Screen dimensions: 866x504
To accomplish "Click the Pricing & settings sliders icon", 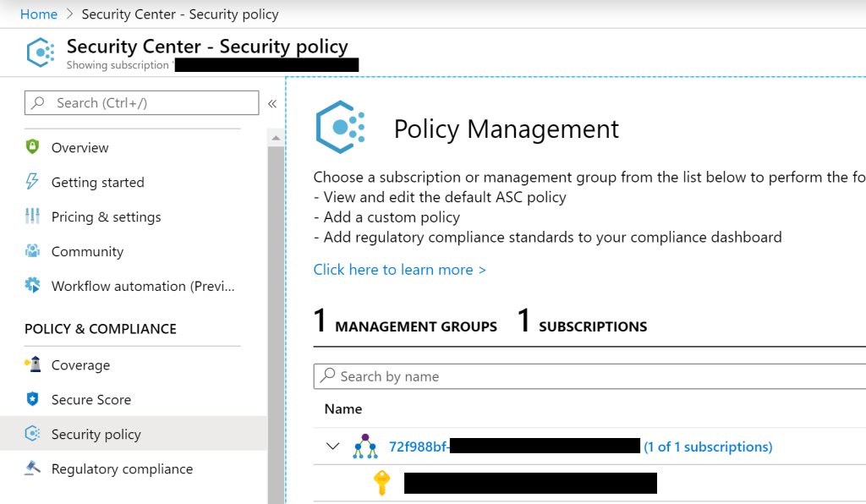I will (x=33, y=216).
